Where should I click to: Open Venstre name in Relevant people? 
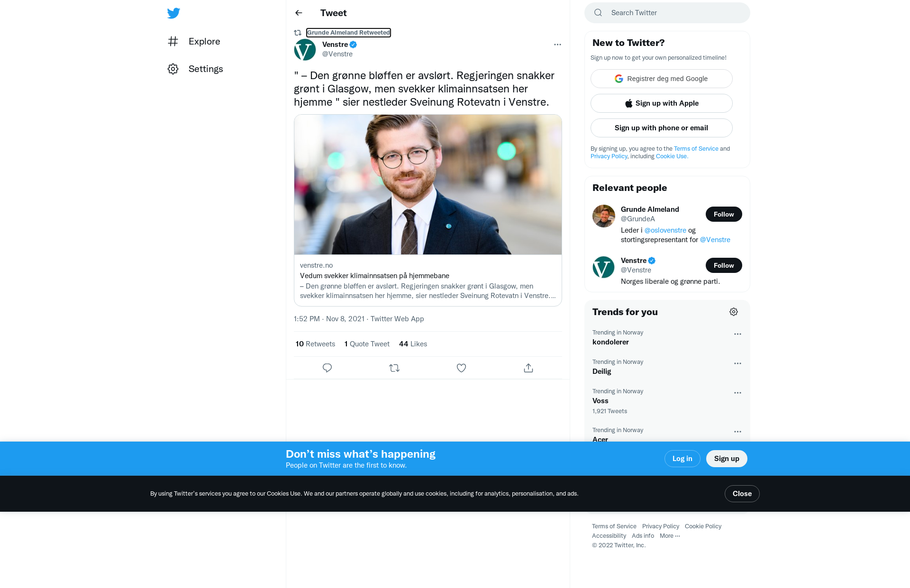tap(634, 261)
